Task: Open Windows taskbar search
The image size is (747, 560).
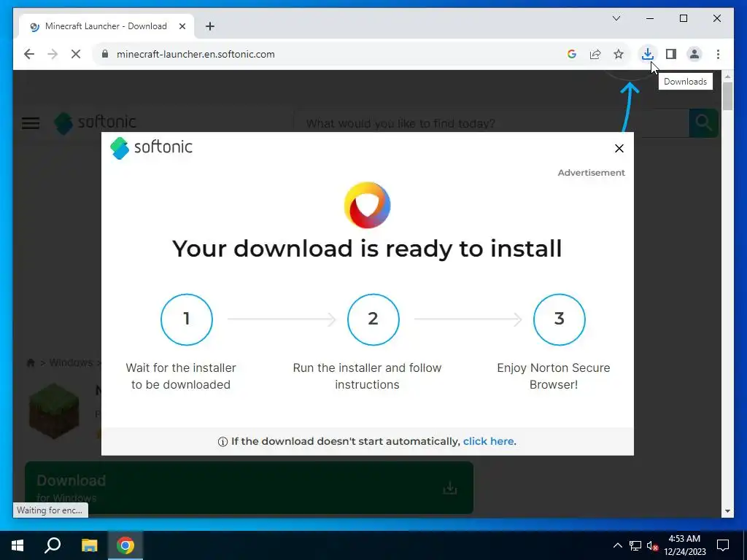Action: (x=53, y=545)
